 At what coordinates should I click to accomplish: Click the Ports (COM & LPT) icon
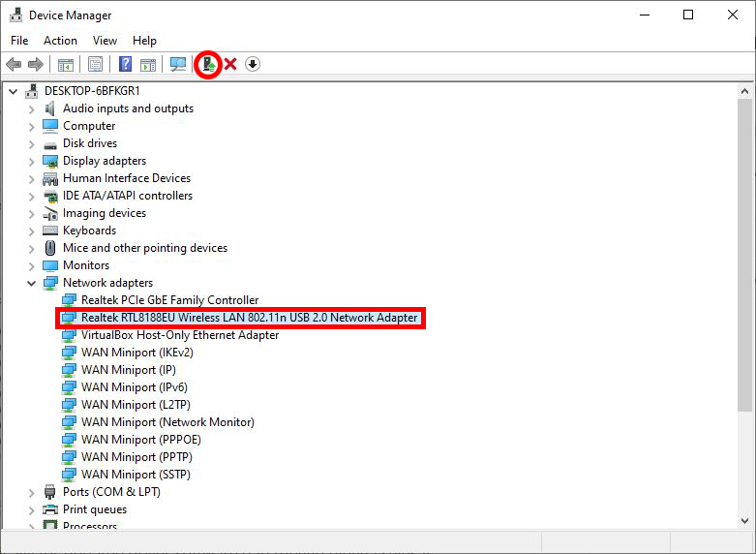coord(50,492)
